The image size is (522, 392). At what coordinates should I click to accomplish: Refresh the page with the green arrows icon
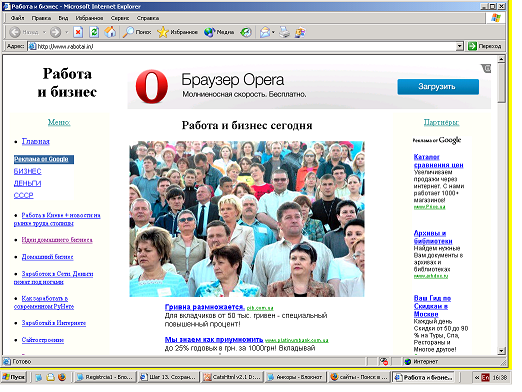(x=94, y=32)
